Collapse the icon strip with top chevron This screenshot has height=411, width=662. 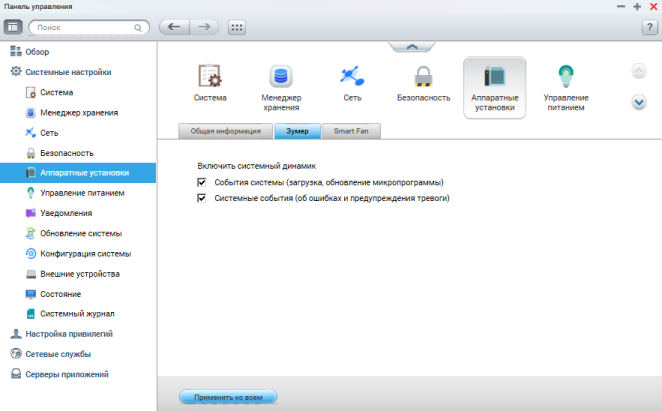click(412, 46)
